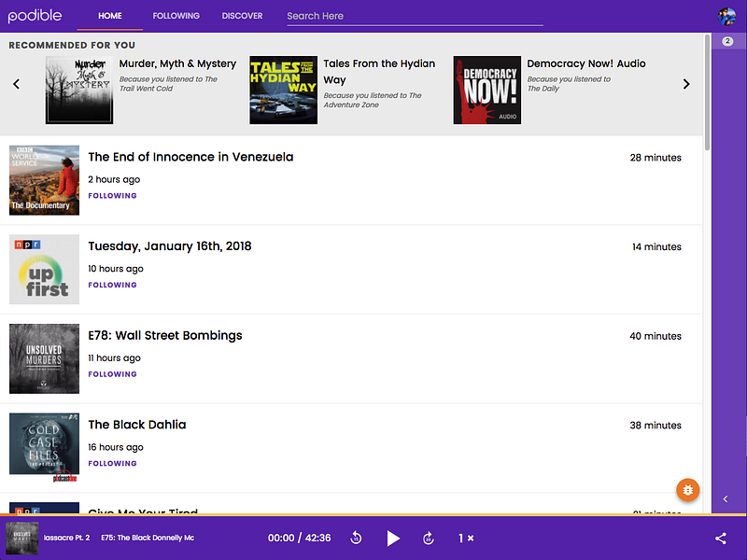This screenshot has height=560, width=747.
Task: Rewind 15 seconds
Action: point(356,539)
